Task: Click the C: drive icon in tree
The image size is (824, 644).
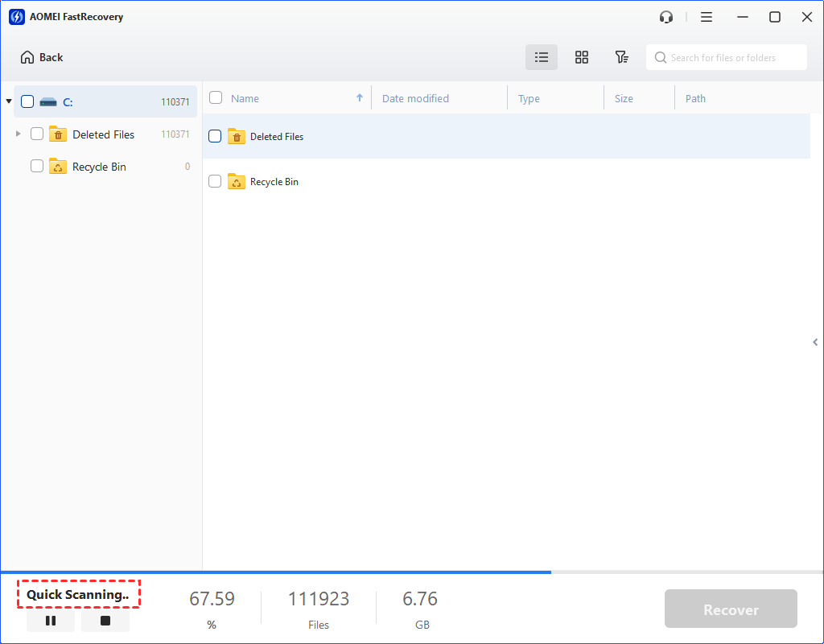Action: 48,101
